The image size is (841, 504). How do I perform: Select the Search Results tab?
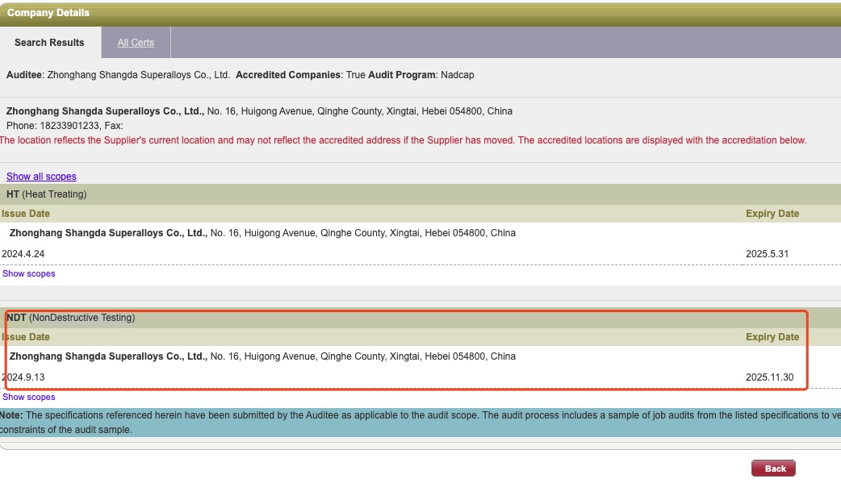(x=49, y=43)
